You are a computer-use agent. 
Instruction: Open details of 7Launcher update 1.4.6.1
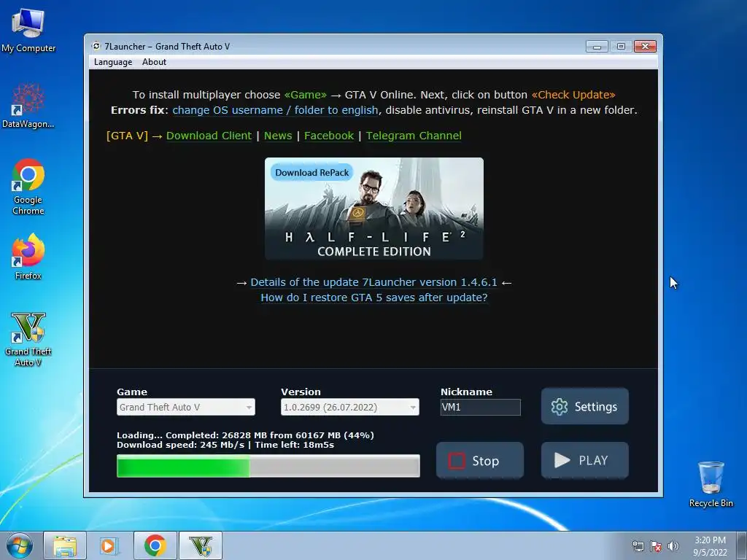point(373,282)
